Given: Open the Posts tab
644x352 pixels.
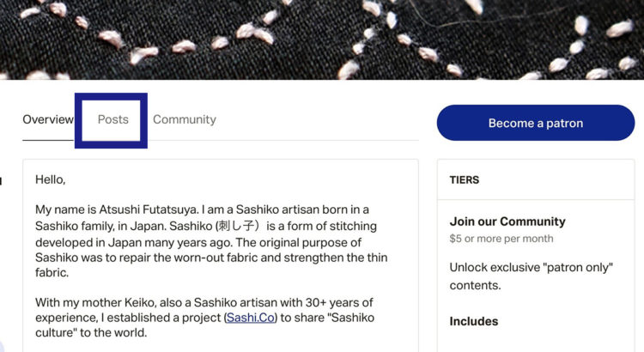Looking at the screenshot, I should (x=112, y=120).
